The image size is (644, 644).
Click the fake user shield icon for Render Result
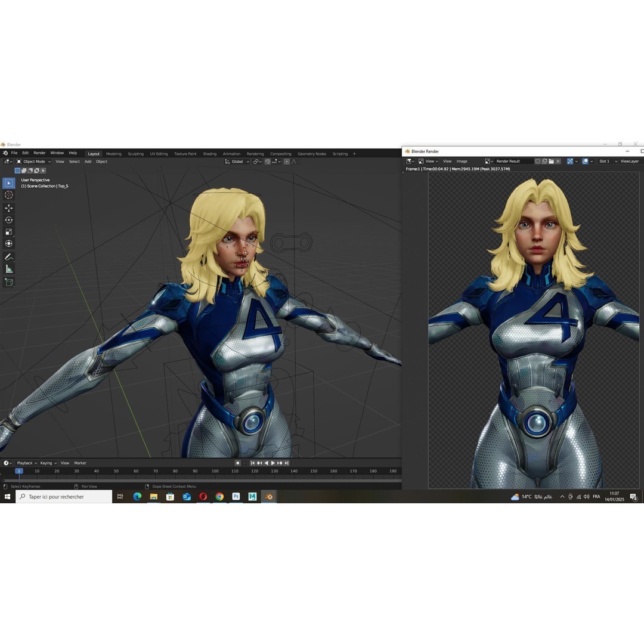click(538, 162)
